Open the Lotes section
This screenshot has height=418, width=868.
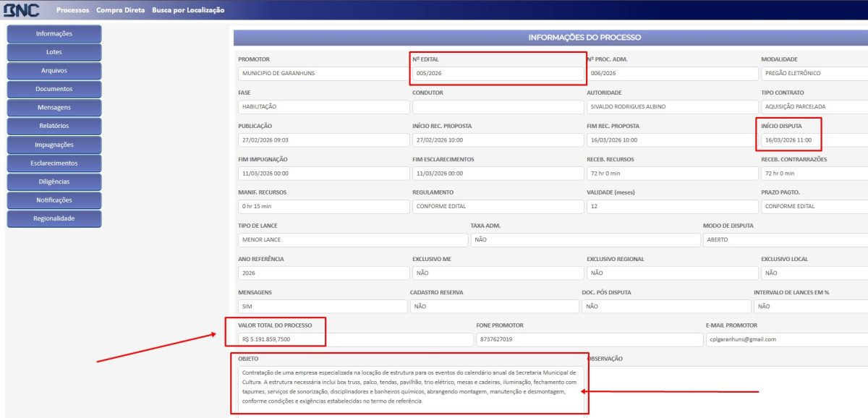(x=54, y=52)
